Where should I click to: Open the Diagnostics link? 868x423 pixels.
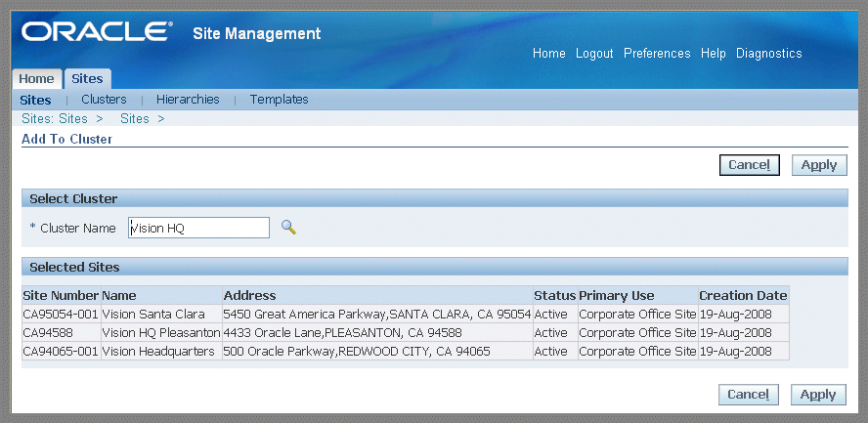pos(769,54)
